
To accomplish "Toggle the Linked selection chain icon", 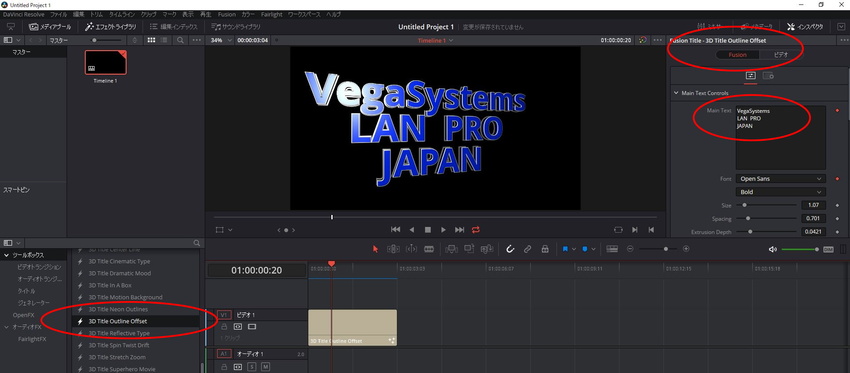I will point(527,249).
